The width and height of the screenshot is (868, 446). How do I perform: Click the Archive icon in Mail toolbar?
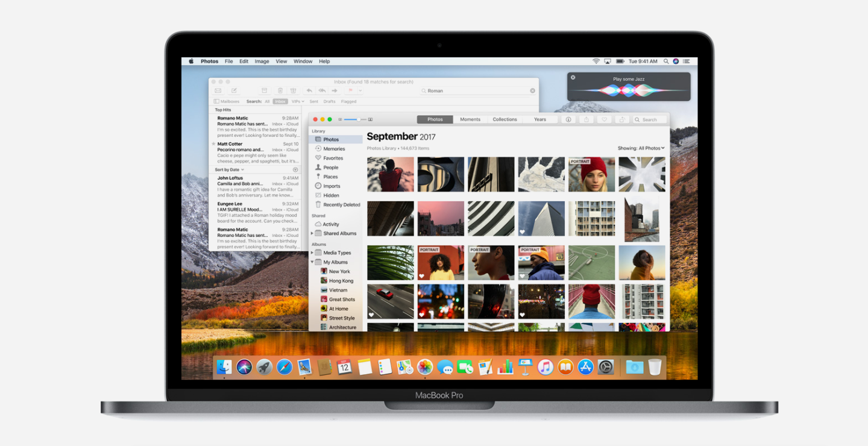(x=264, y=90)
